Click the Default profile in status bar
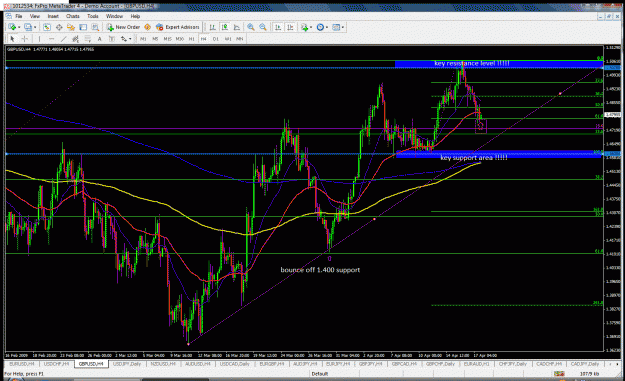Image resolution: width=625 pixels, height=381 pixels. click(320, 374)
